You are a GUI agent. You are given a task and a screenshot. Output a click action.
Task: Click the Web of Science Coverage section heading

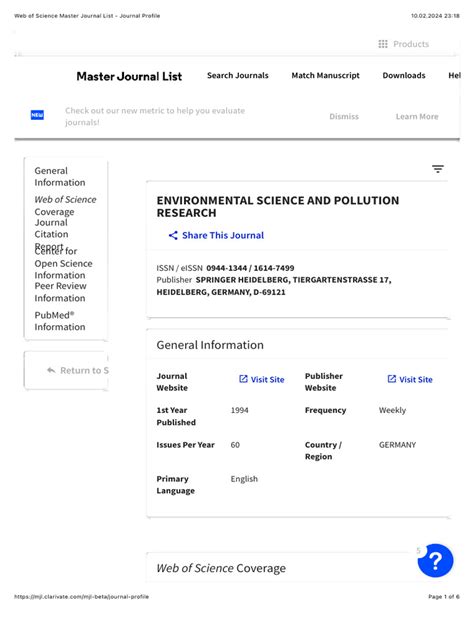tap(221, 568)
